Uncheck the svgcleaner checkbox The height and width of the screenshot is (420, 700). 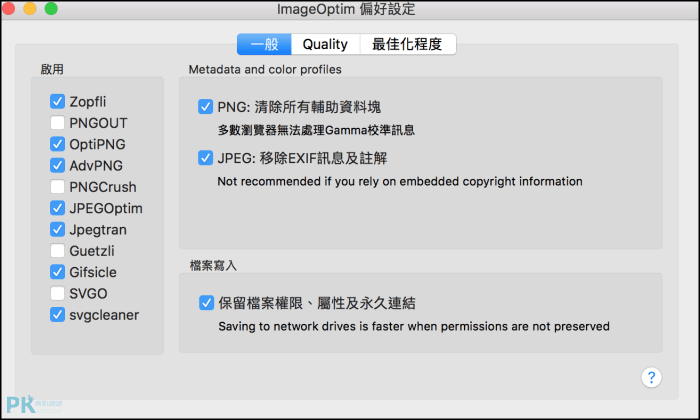(x=57, y=315)
